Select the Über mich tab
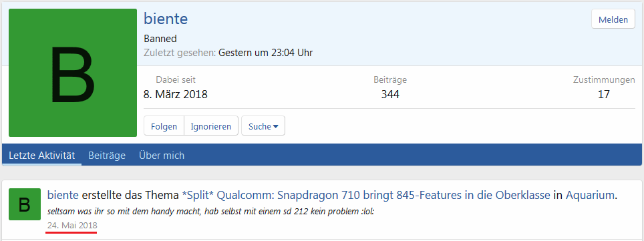Viewport: 644px width, 241px height. pyautogui.click(x=162, y=155)
